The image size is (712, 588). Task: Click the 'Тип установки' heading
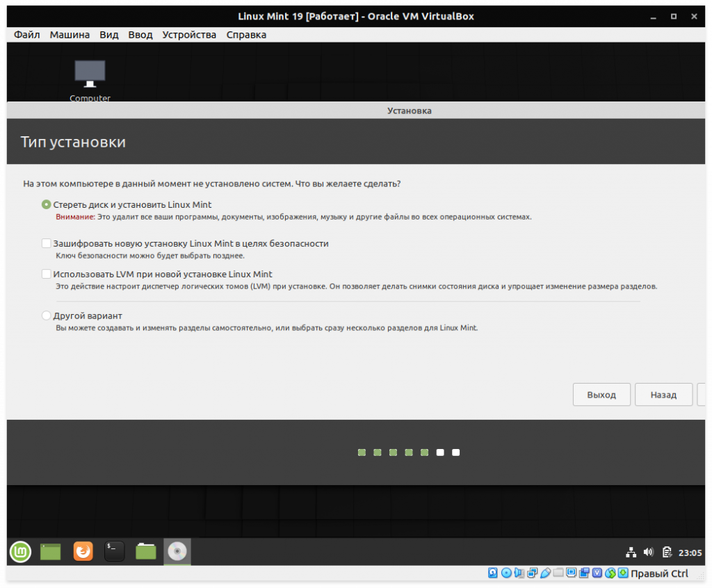click(x=73, y=142)
